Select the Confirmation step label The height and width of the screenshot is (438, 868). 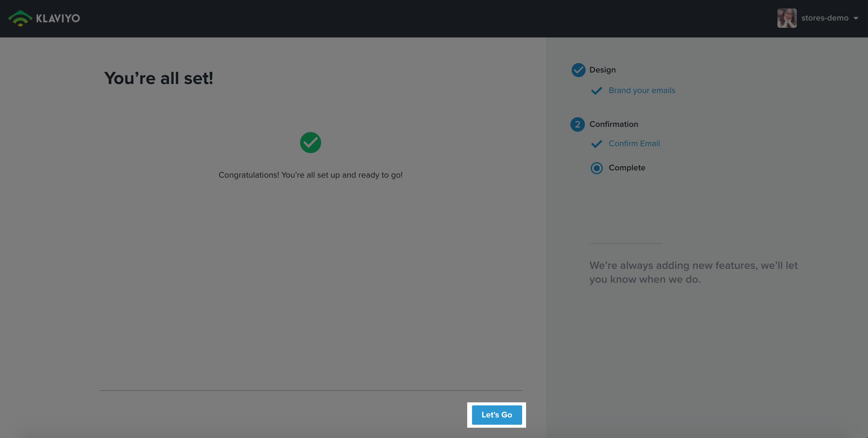[x=614, y=124]
